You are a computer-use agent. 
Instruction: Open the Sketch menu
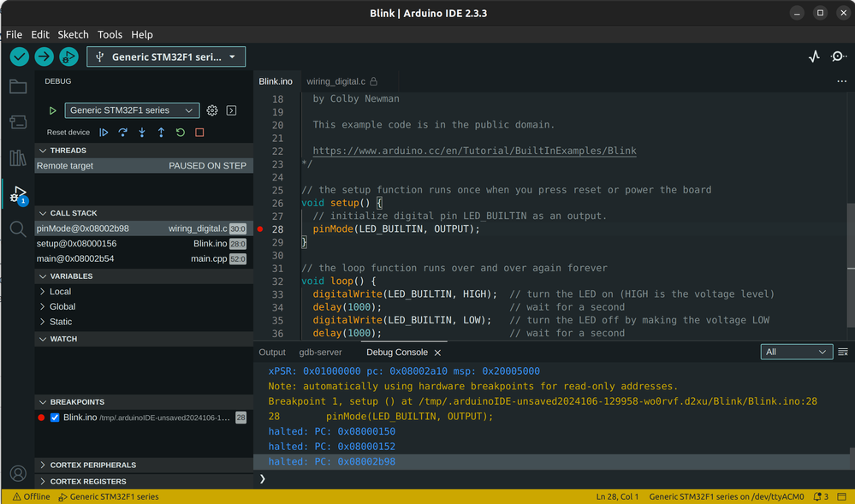tap(73, 34)
